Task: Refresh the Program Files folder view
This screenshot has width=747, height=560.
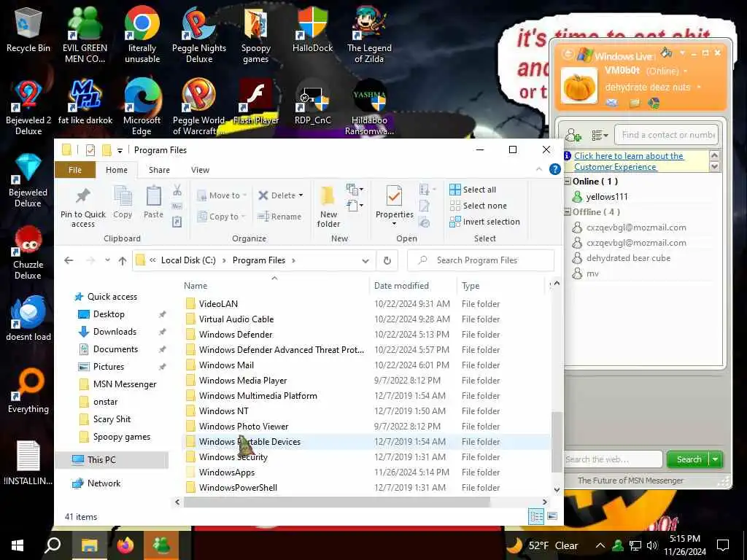Action: [387, 260]
